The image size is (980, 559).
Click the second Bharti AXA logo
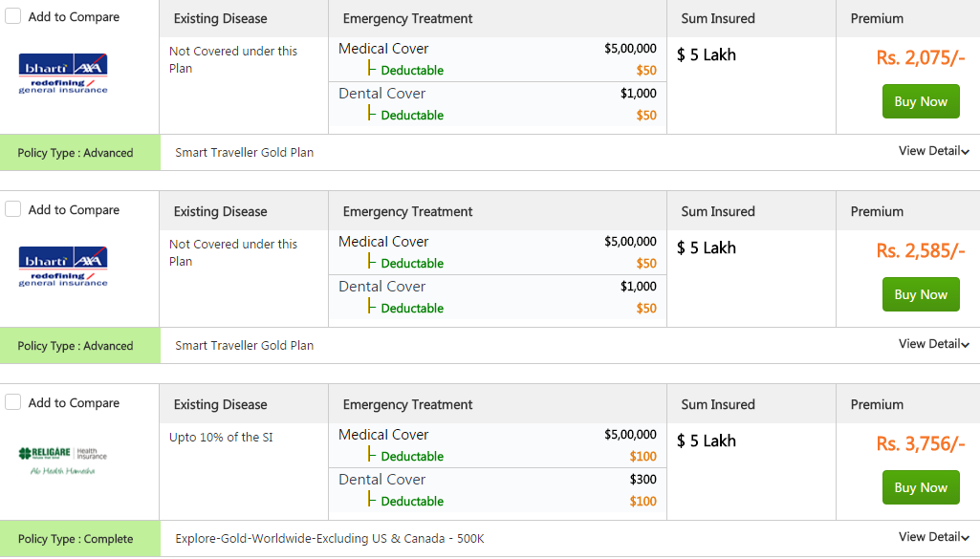point(63,267)
